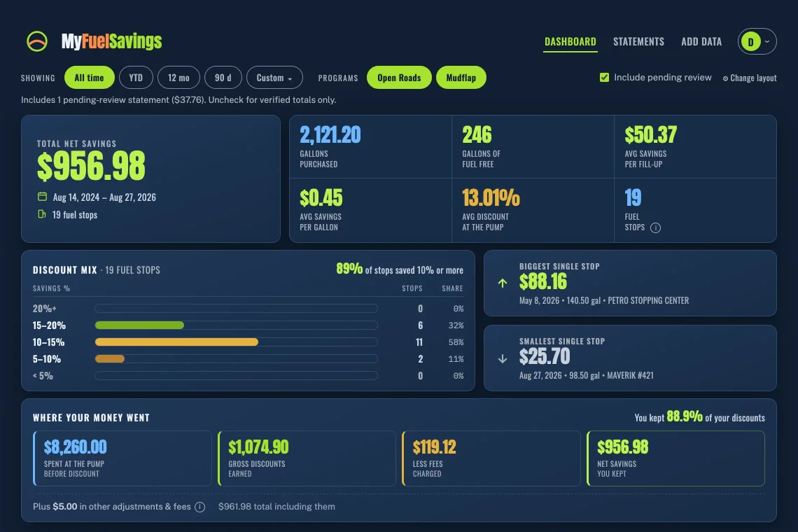Click the Where Your Money Went heading
Viewport: 798px width, 532px height.
tap(91, 418)
